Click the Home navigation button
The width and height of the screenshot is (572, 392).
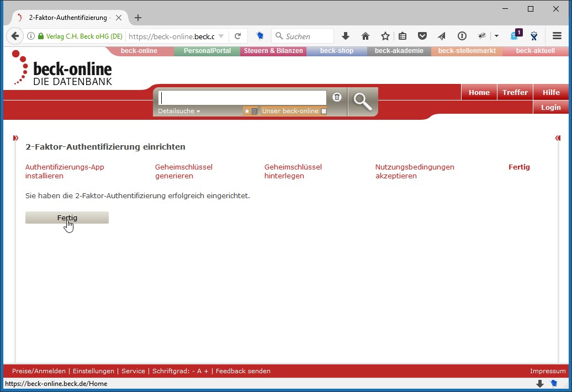[x=479, y=93]
